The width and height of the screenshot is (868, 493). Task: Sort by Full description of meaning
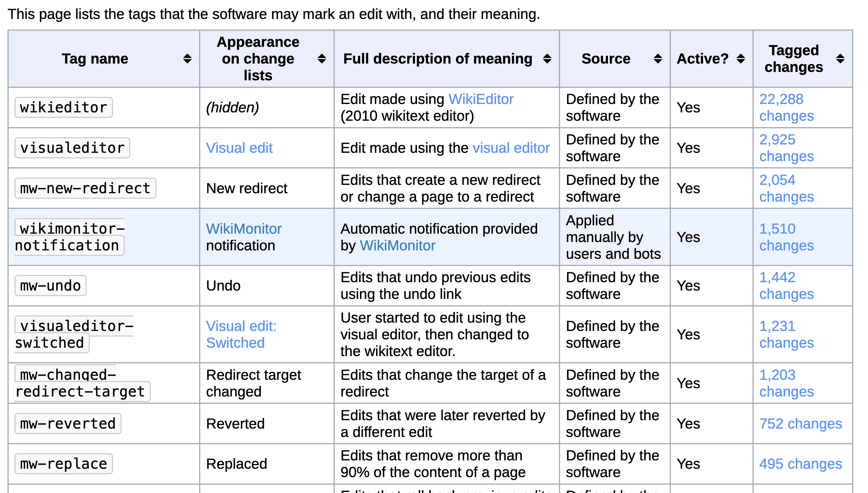(547, 59)
